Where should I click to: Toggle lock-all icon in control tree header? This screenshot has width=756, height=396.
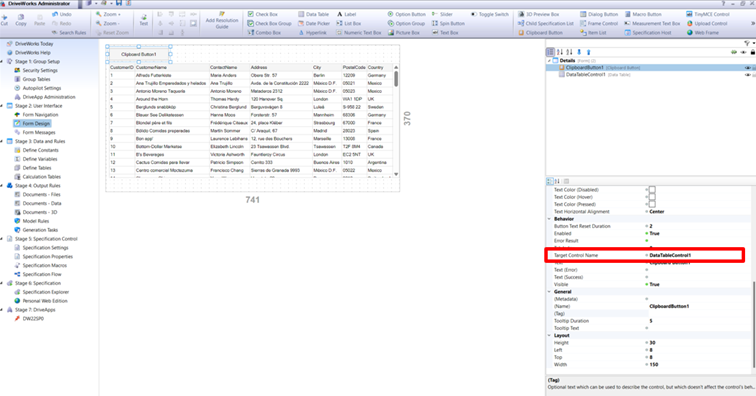click(753, 52)
